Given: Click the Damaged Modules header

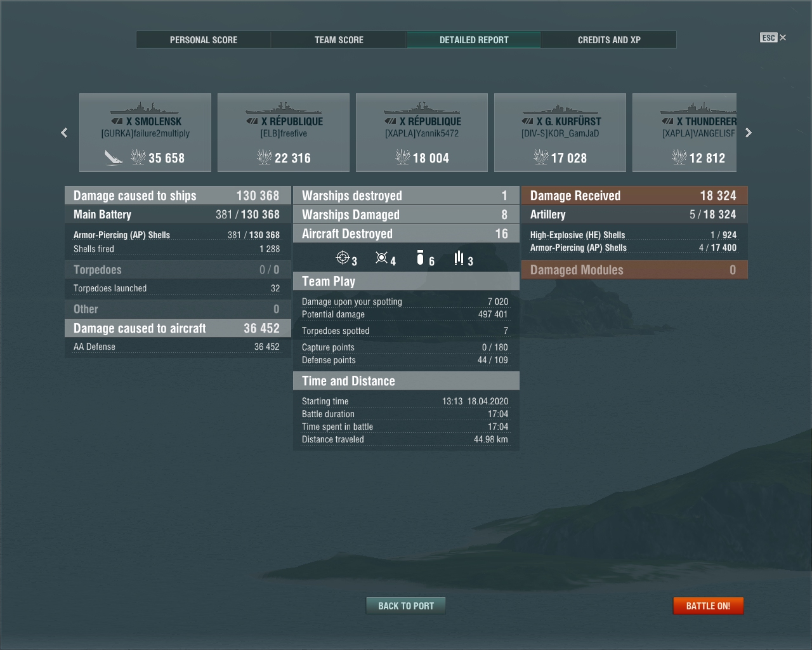Looking at the screenshot, I should coord(634,270).
